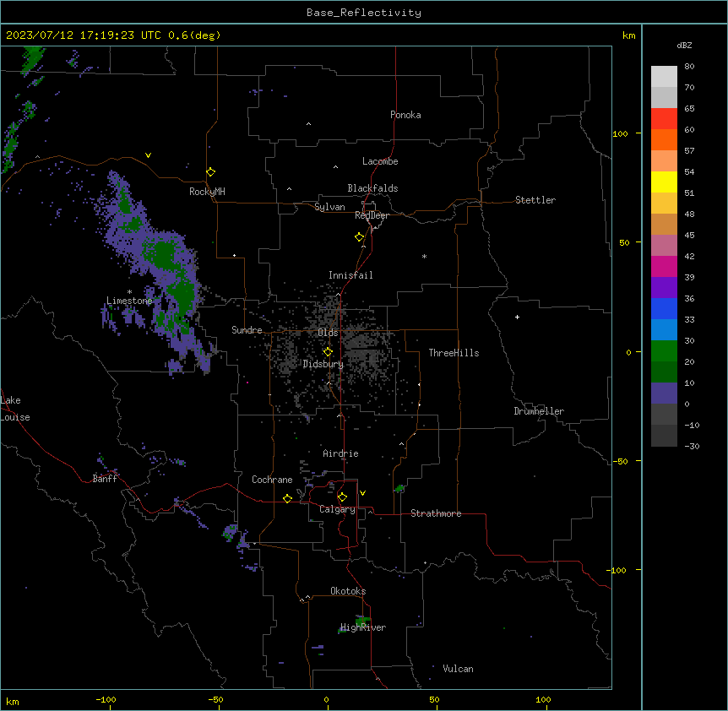The width and height of the screenshot is (728, 711).
Task: Click the Sundre label
Action: 247,330
